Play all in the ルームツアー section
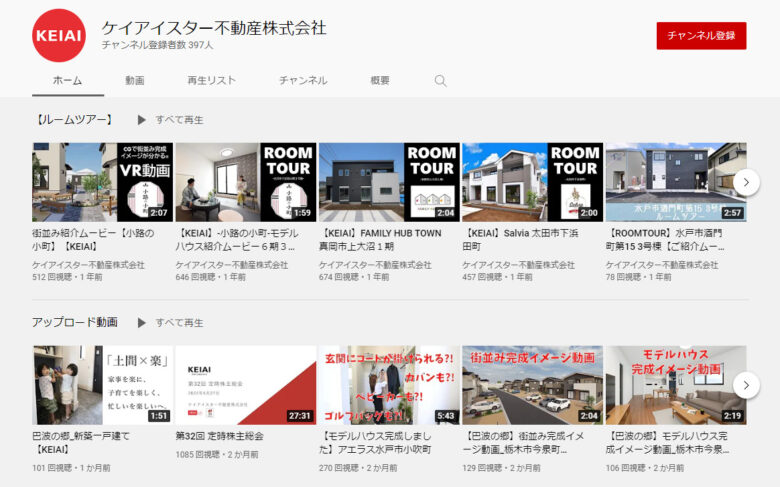 coord(171,120)
